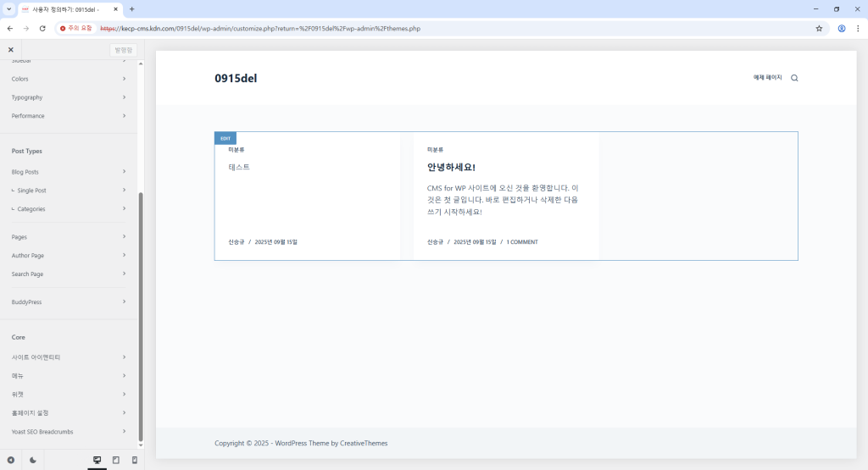Collapse the customizer sidebar controls

[11, 460]
